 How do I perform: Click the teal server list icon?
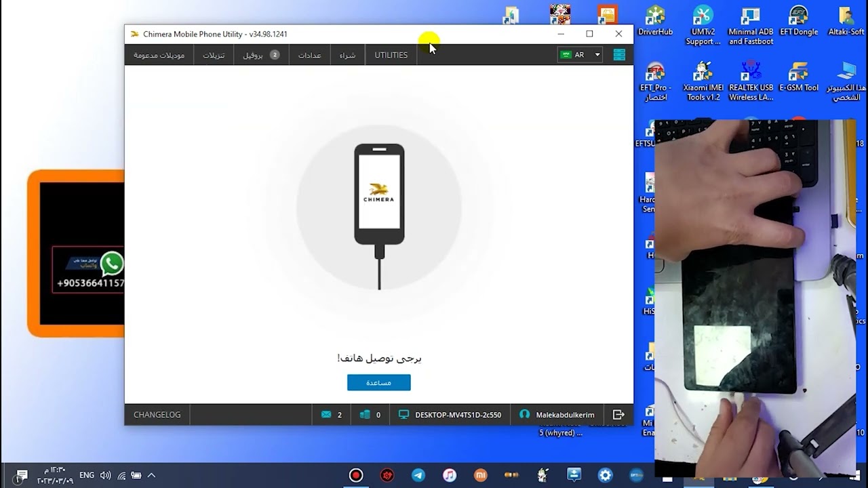[x=619, y=55]
